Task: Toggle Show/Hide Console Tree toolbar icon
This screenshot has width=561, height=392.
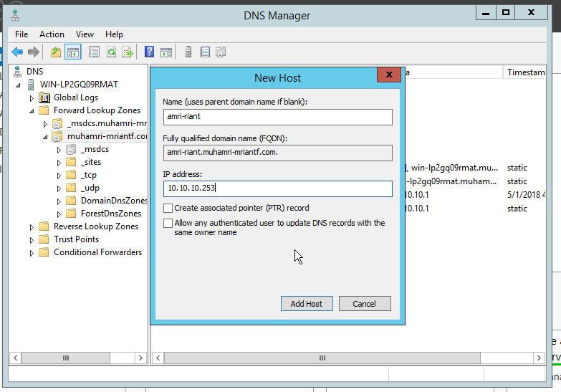Action: (x=73, y=52)
